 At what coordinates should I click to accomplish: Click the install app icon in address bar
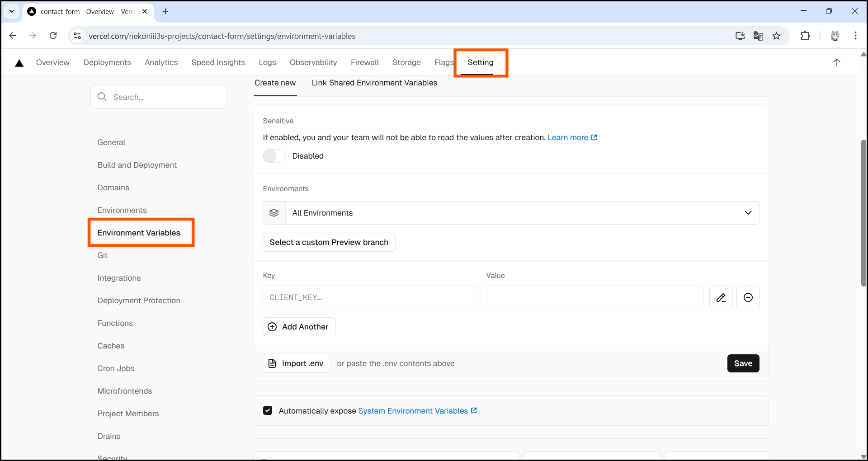click(x=740, y=36)
